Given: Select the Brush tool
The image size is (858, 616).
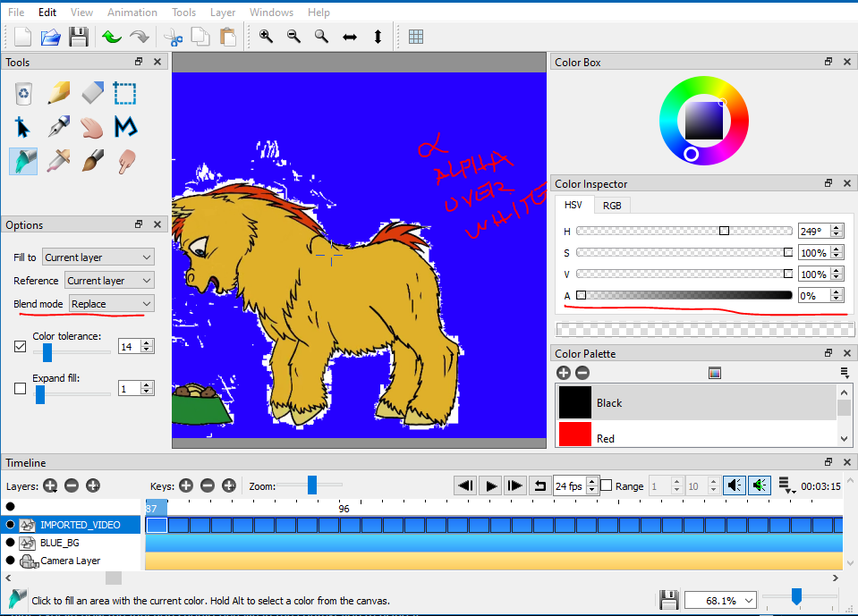Looking at the screenshot, I should coord(90,161).
